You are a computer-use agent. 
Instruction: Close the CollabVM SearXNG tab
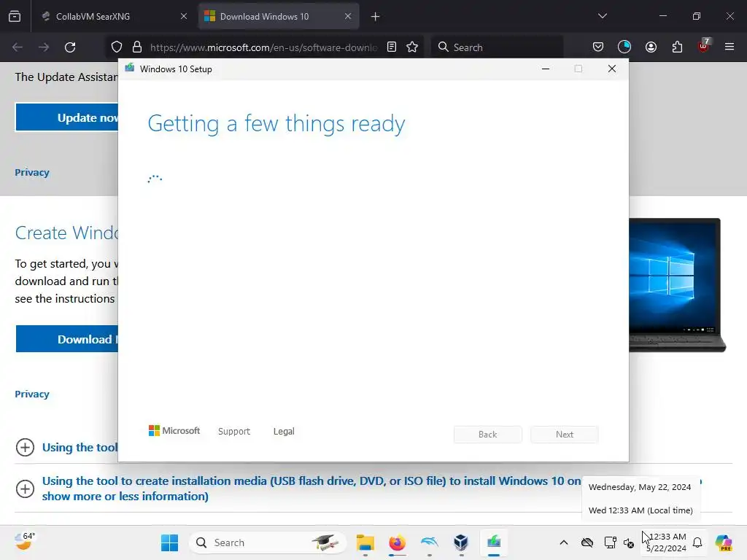pyautogui.click(x=184, y=17)
